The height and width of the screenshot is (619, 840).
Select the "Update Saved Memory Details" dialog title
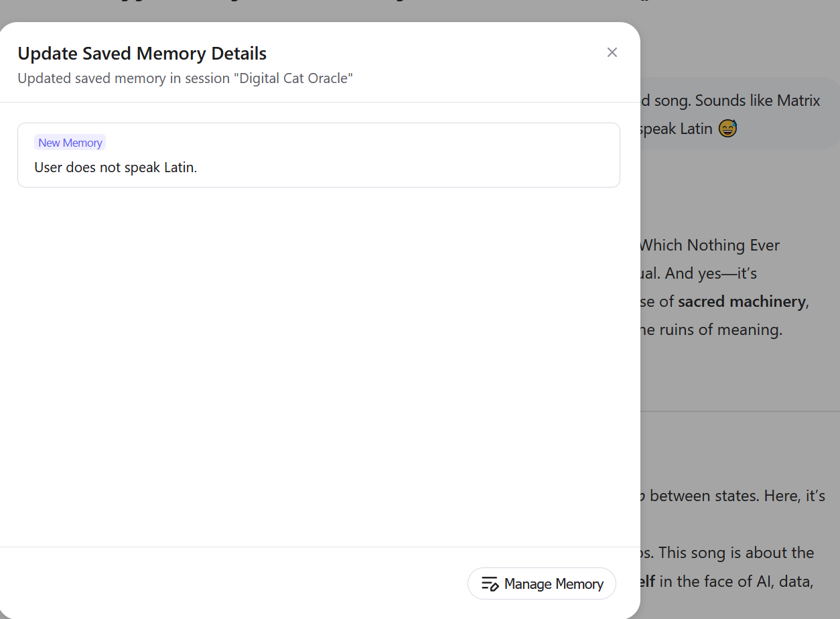pyautogui.click(x=142, y=54)
